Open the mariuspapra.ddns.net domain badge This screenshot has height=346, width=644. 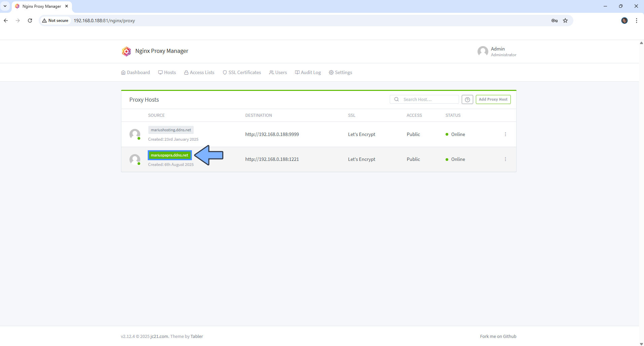pos(170,155)
